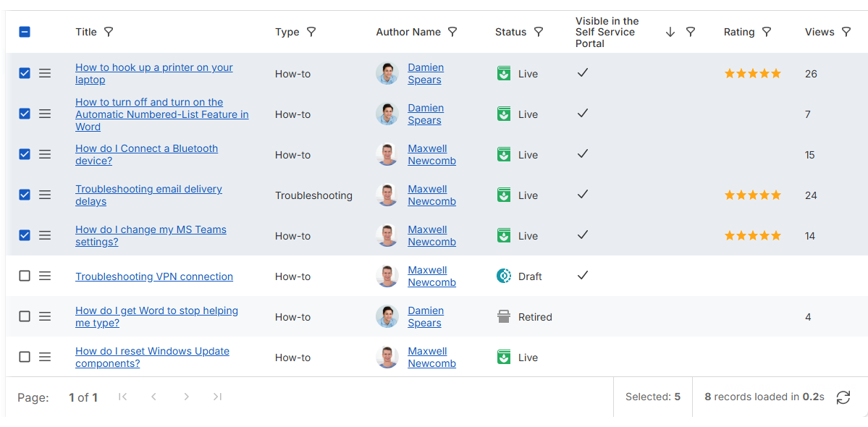Select the Windows Update components row checkbox
The height and width of the screenshot is (427, 868).
pyautogui.click(x=25, y=357)
